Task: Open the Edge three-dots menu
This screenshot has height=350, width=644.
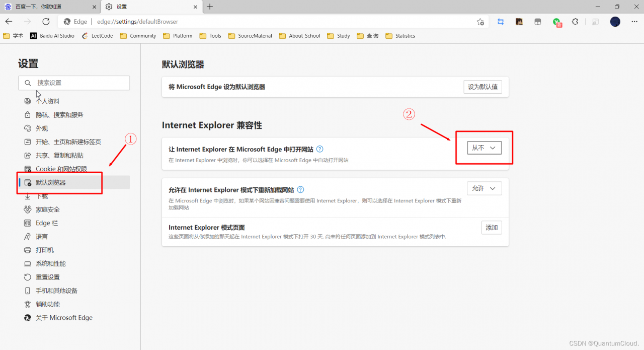Action: pyautogui.click(x=633, y=22)
